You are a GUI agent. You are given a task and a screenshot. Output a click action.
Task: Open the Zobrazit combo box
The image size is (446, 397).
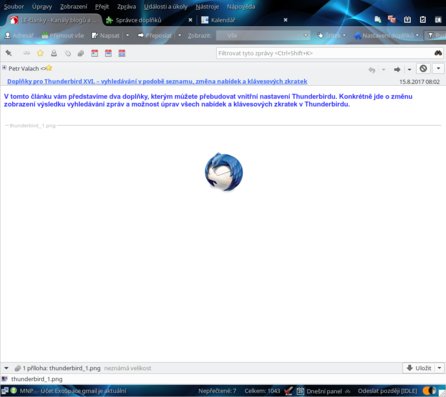point(263,35)
